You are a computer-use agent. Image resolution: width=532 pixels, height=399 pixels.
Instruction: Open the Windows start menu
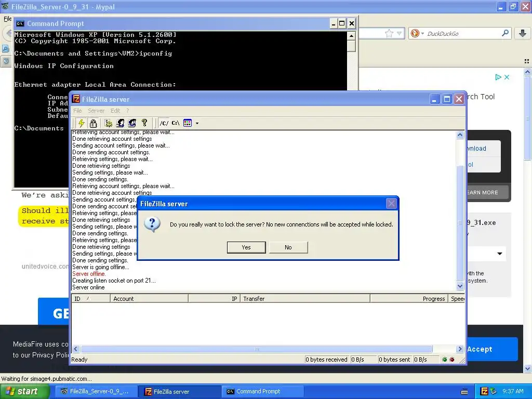tap(25, 392)
